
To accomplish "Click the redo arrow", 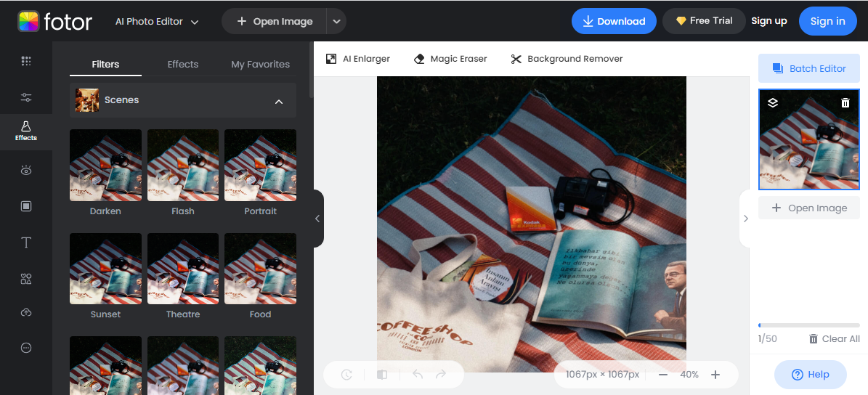I will point(441,375).
